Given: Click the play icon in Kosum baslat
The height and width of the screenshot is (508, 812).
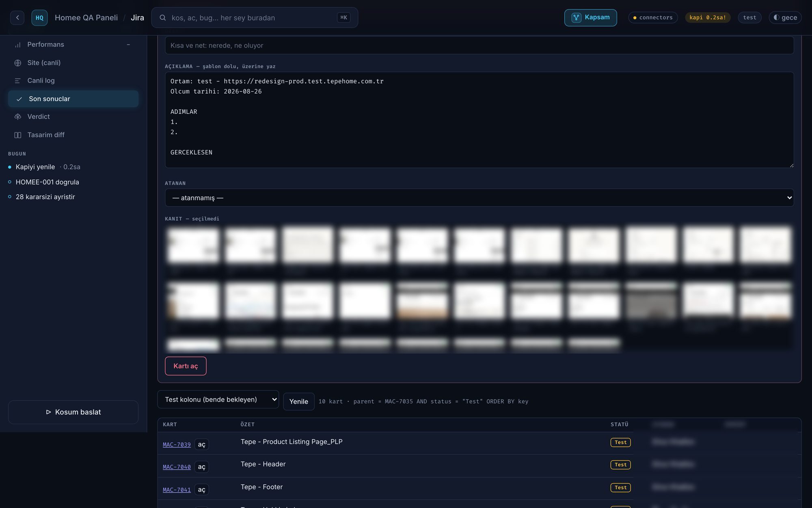Looking at the screenshot, I should coord(48,412).
